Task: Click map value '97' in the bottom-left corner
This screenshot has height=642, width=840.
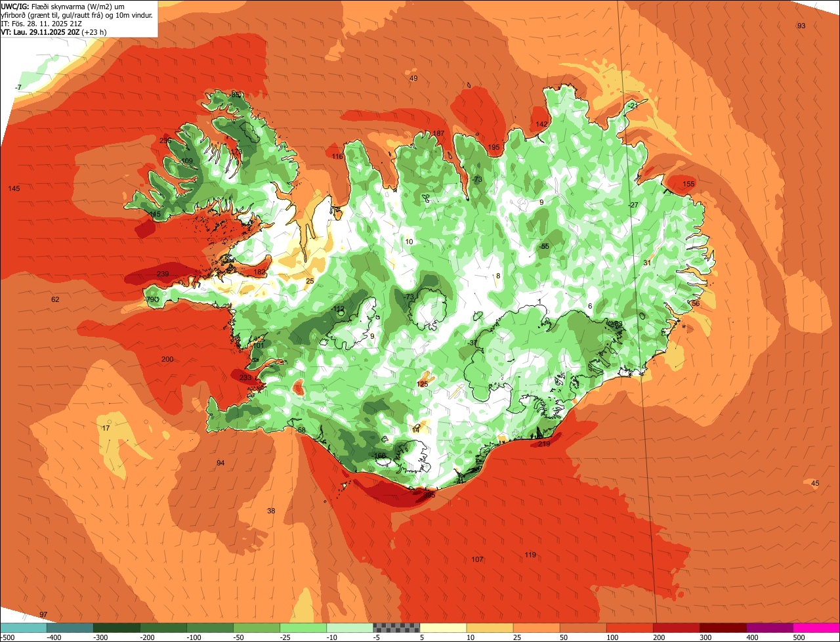Action: (x=43, y=614)
